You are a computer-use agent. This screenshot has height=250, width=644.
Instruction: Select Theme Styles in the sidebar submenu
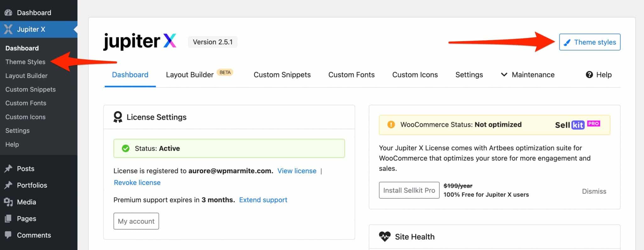click(25, 62)
